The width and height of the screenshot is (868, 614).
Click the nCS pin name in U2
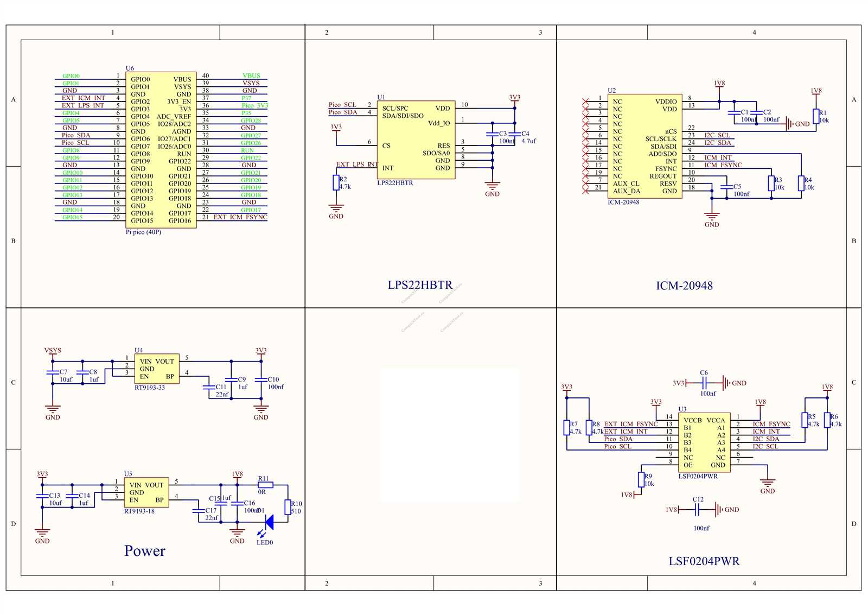click(671, 131)
